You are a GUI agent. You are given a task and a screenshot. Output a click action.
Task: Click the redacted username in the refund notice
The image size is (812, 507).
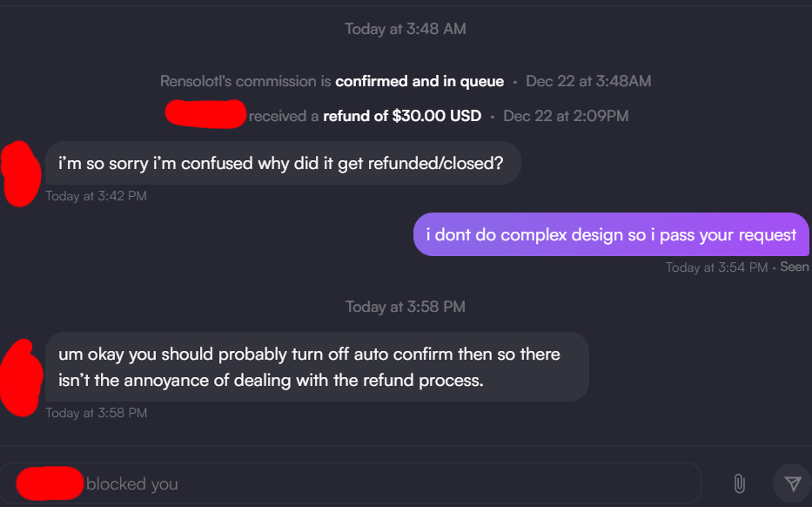coord(205,115)
